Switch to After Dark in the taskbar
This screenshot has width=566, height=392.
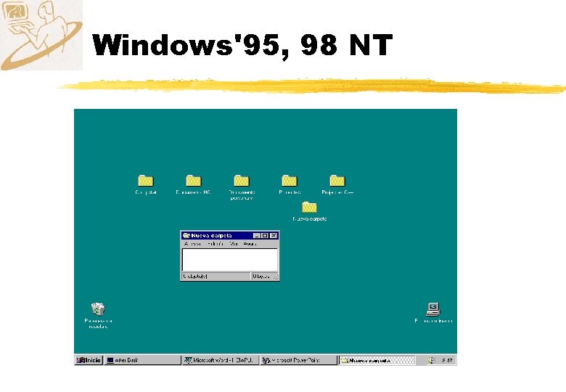142,360
